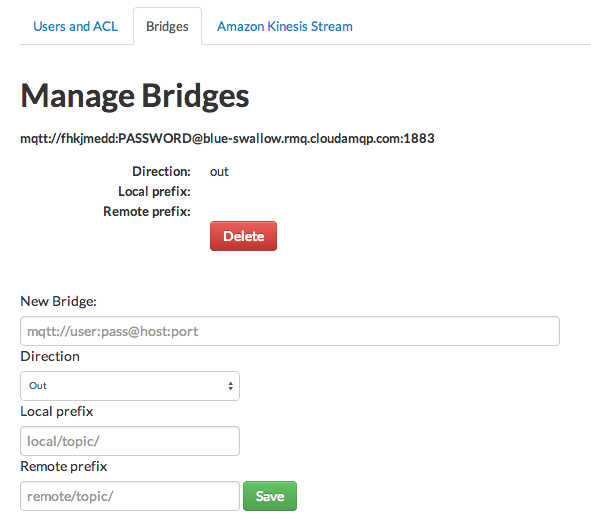Click the New Bridge: label
Viewport: 591px width, 521px height.
pos(58,301)
